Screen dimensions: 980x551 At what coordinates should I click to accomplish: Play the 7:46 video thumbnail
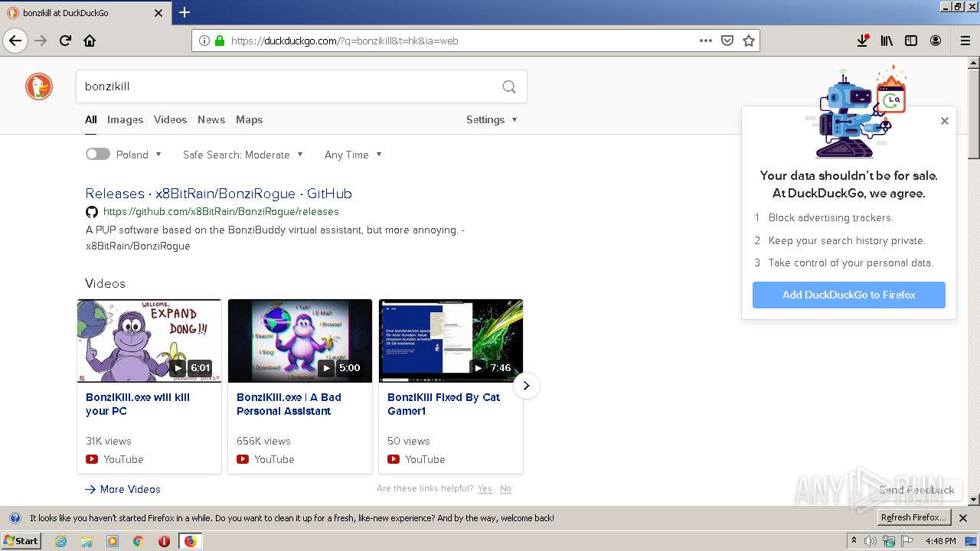pyautogui.click(x=451, y=341)
